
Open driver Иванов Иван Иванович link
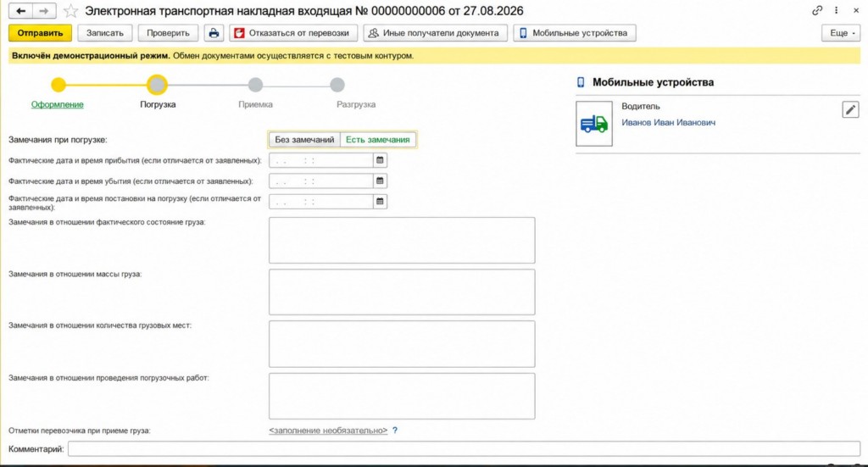[668, 123]
